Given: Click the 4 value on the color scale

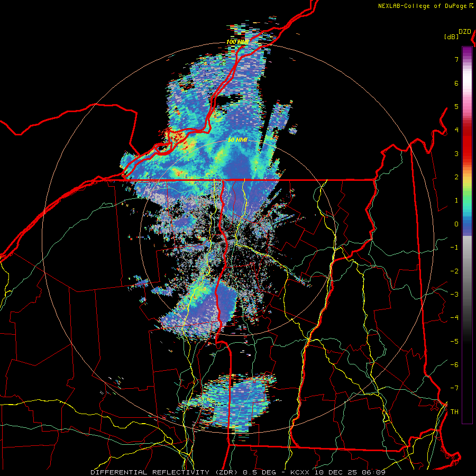Looking at the screenshot, I should 456,130.
